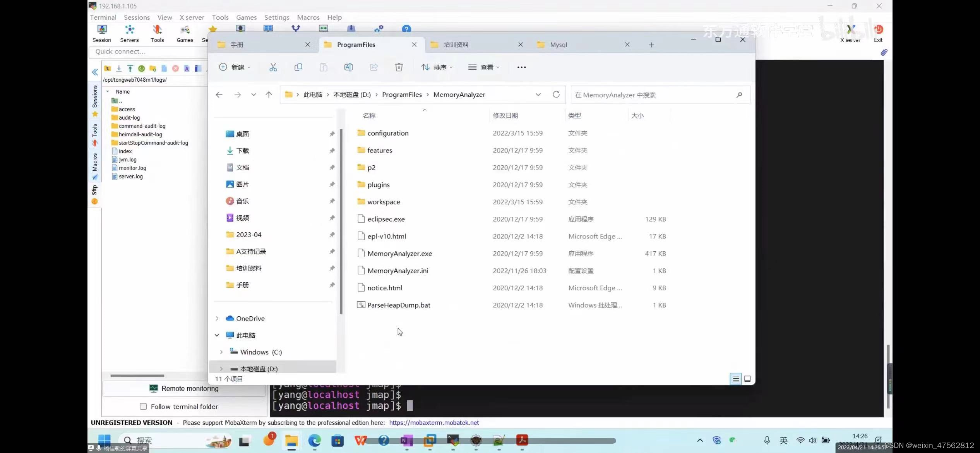Navigate up one folder with up arrow
This screenshot has width=980, height=453.
(269, 94)
